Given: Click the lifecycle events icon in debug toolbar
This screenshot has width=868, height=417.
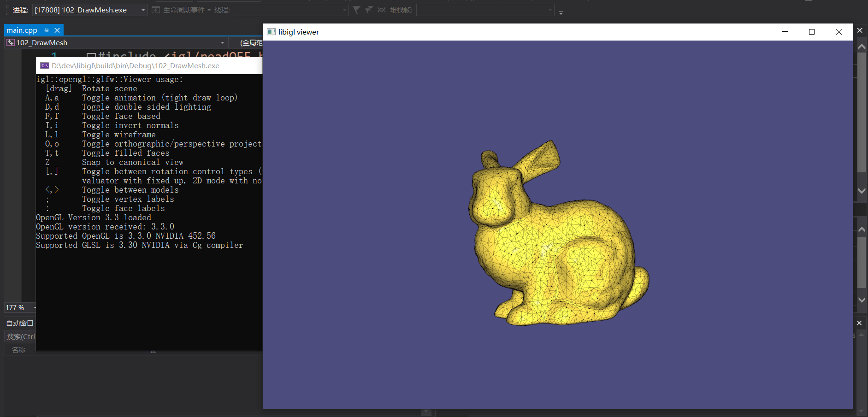Looking at the screenshot, I should (156, 10).
